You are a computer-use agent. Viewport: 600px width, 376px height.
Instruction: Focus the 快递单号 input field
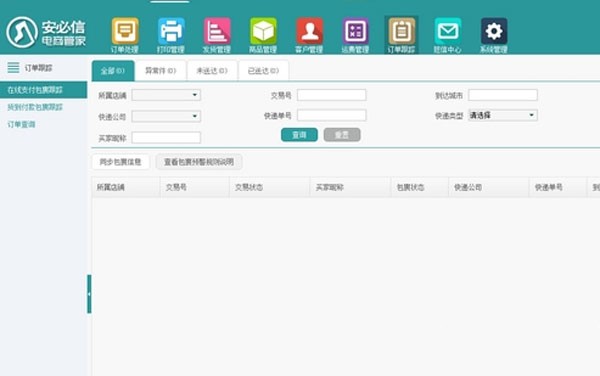click(331, 115)
